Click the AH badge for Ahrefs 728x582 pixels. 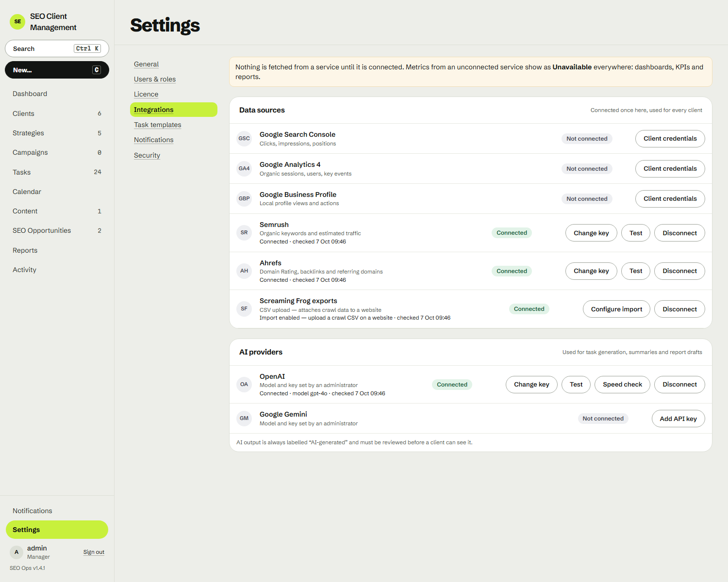244,271
